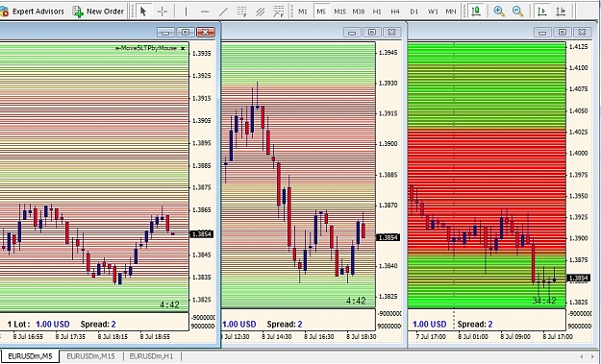Toggle chart auto scroll

tap(542, 12)
